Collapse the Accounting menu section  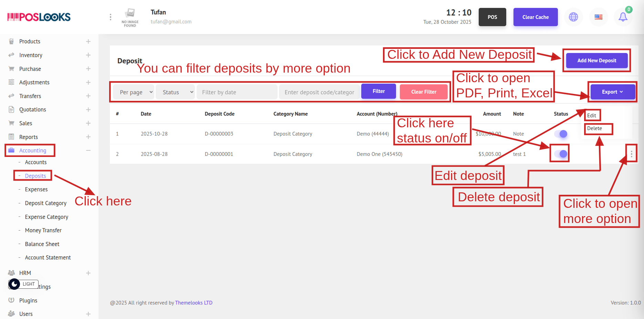pyautogui.click(x=88, y=150)
